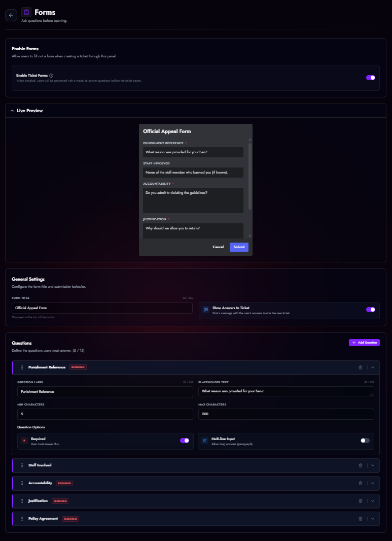This screenshot has width=392, height=541.
Task: Click the General Settings heading
Action: coord(28,279)
